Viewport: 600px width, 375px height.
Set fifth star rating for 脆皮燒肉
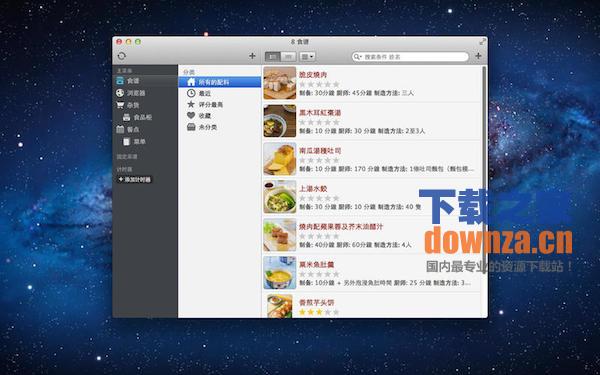336,84
